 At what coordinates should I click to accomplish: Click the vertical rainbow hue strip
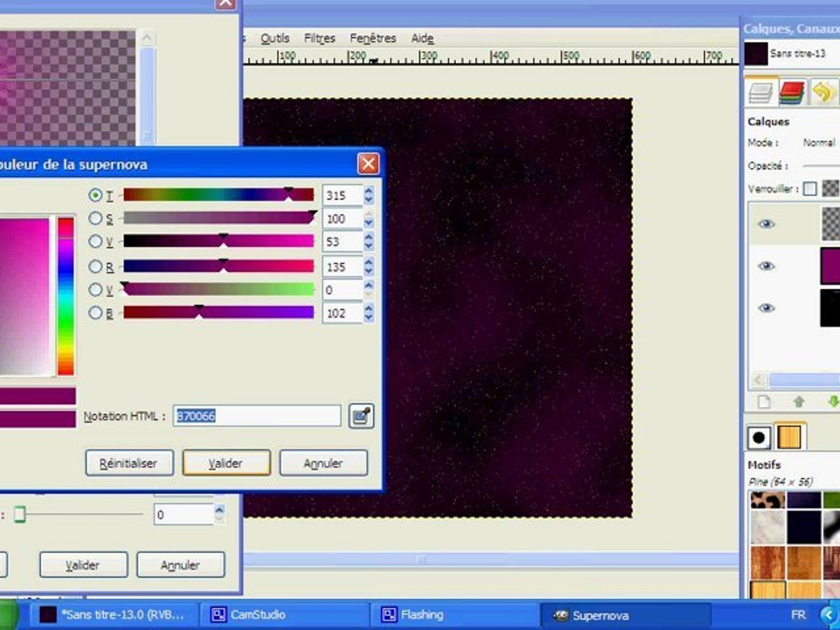pyautogui.click(x=65, y=296)
